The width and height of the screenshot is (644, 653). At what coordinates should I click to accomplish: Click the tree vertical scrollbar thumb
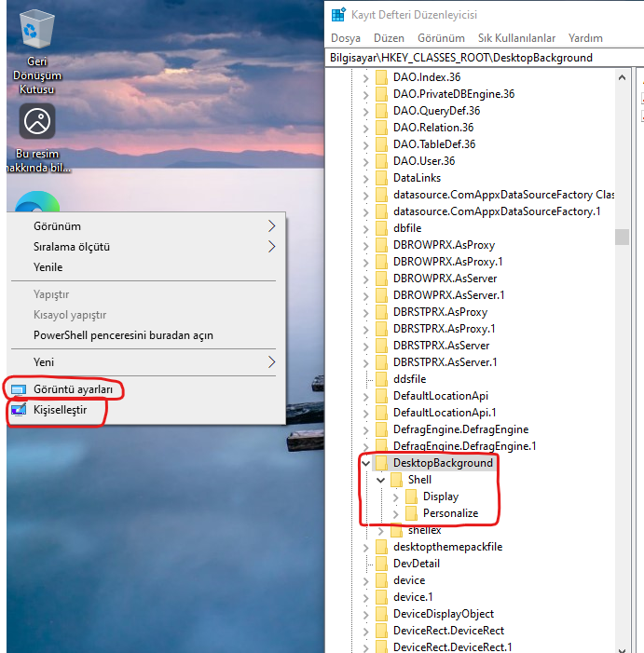[x=622, y=237]
